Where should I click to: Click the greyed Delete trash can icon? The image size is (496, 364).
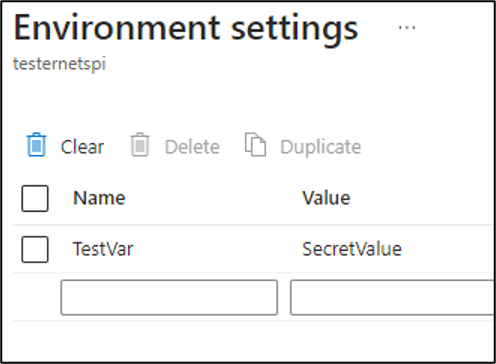point(140,144)
